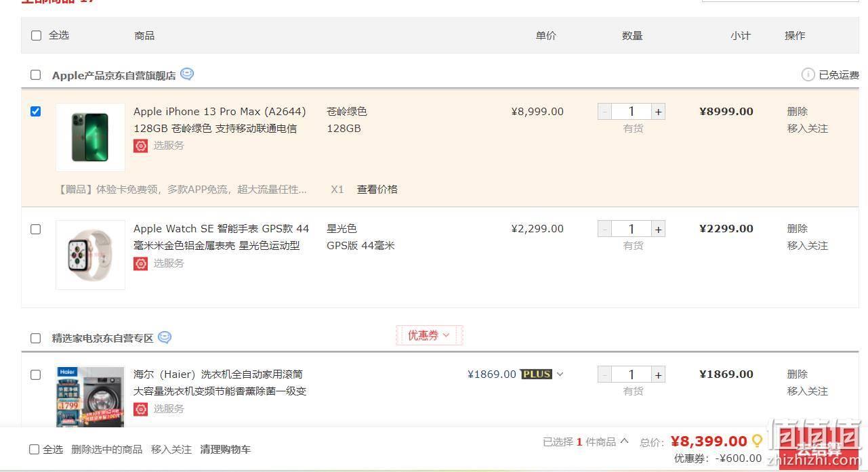Click the PLUS badge on the Haier price
This screenshot has height=472, width=868.
click(x=536, y=374)
